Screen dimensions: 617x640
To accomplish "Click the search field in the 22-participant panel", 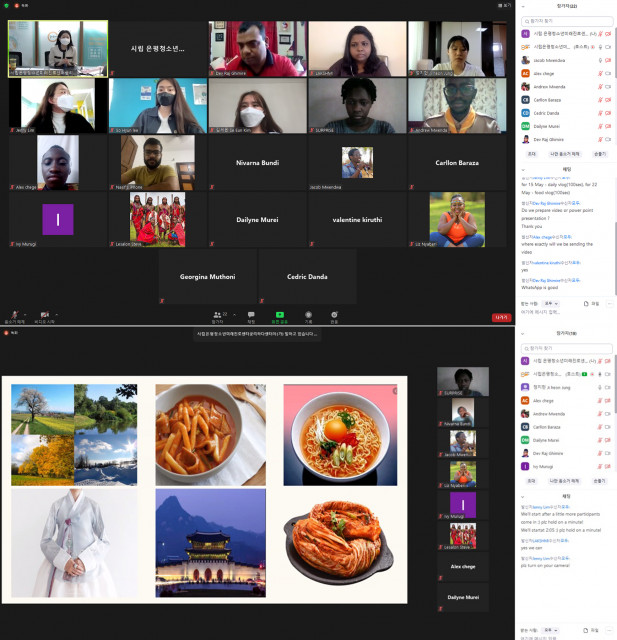I will point(565,20).
